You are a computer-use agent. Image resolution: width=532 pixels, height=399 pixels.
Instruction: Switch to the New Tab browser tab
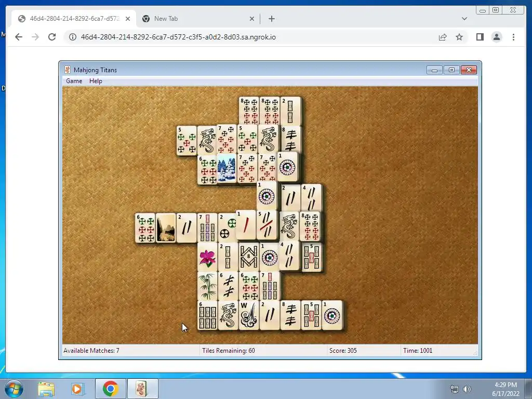pos(198,19)
